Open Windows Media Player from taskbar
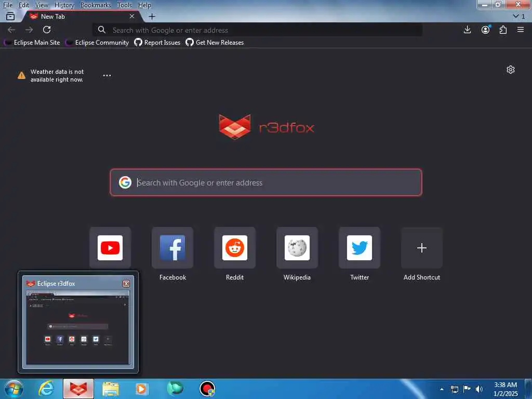Screen dimensions: 532x399 [x=142, y=389]
